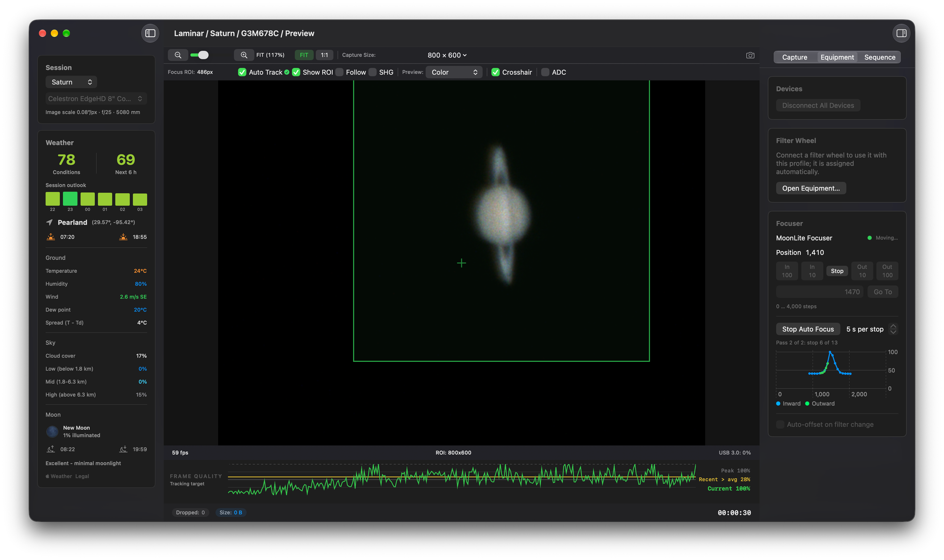The width and height of the screenshot is (944, 560).
Task: Click the green crosshair marker in preview
Action: 462,263
